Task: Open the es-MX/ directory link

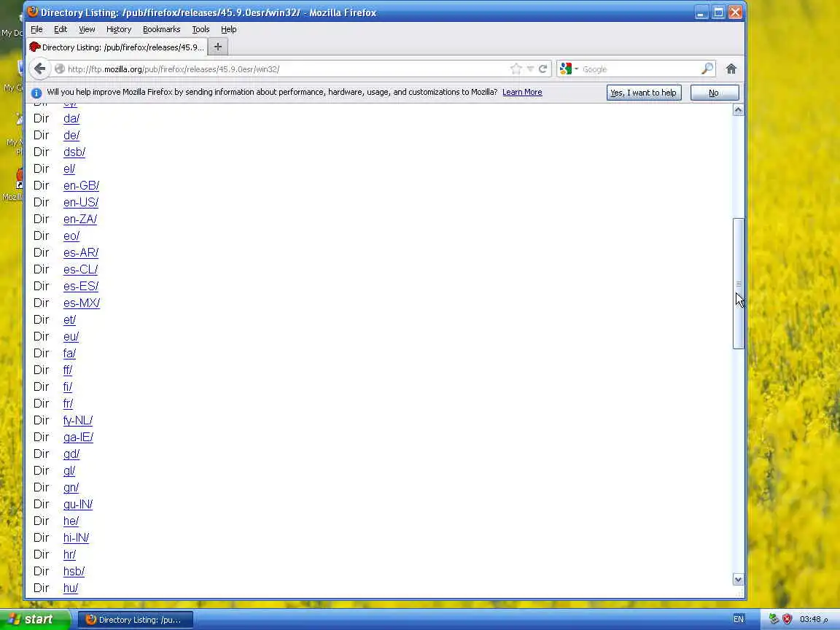Action: (x=82, y=303)
